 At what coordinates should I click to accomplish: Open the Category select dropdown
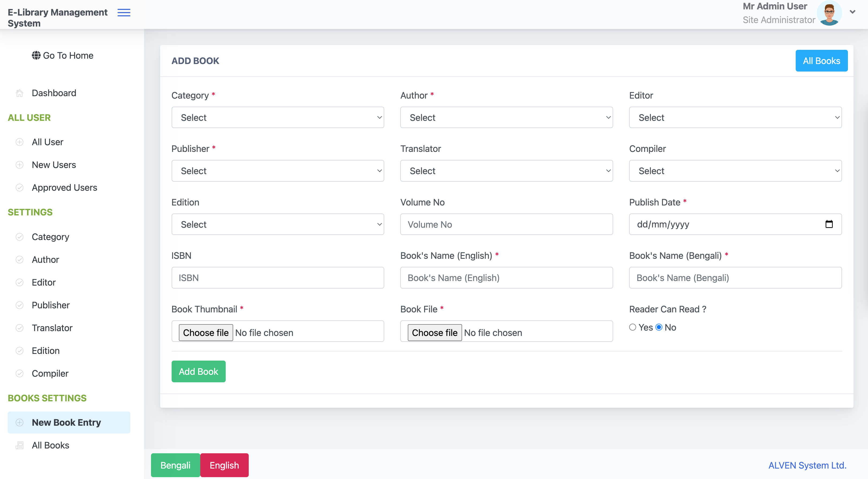(278, 117)
